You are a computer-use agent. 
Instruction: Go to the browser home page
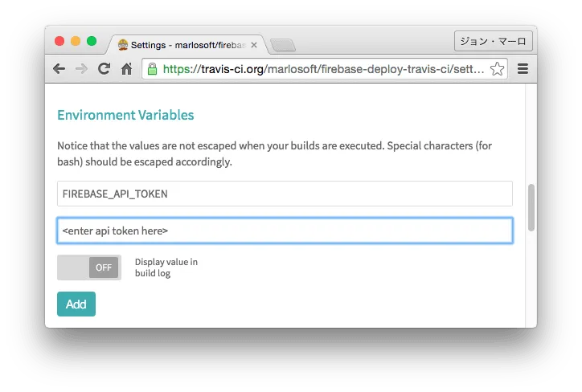click(x=126, y=69)
